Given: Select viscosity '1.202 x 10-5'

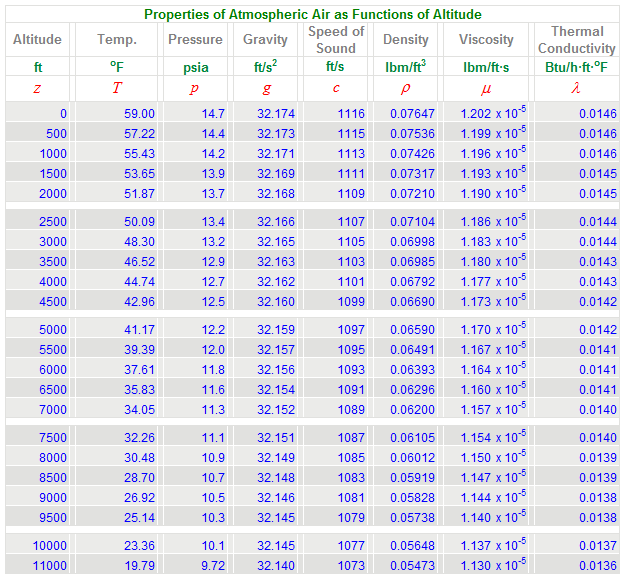Looking at the screenshot, I should (493, 113).
